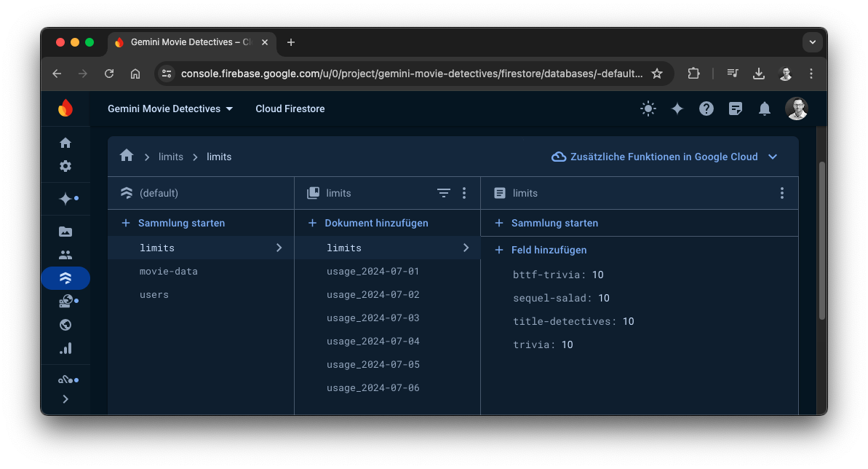Click bttf-trivia field value
The width and height of the screenshot is (868, 469).
tap(598, 275)
